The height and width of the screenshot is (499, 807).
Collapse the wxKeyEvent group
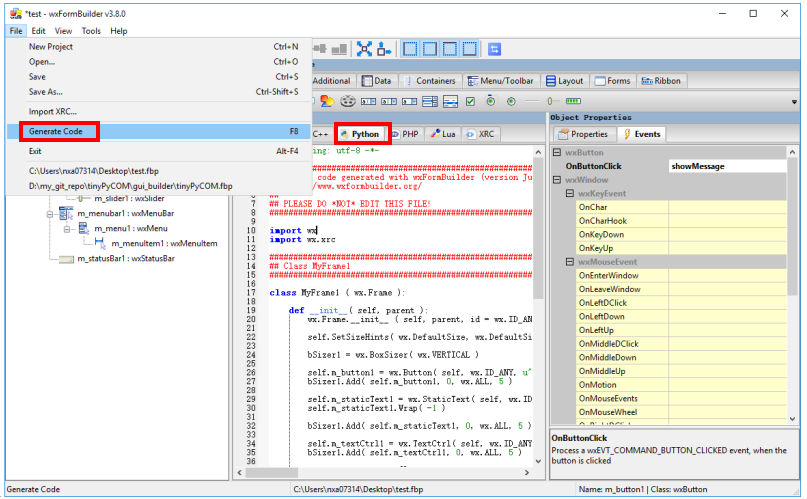point(569,193)
